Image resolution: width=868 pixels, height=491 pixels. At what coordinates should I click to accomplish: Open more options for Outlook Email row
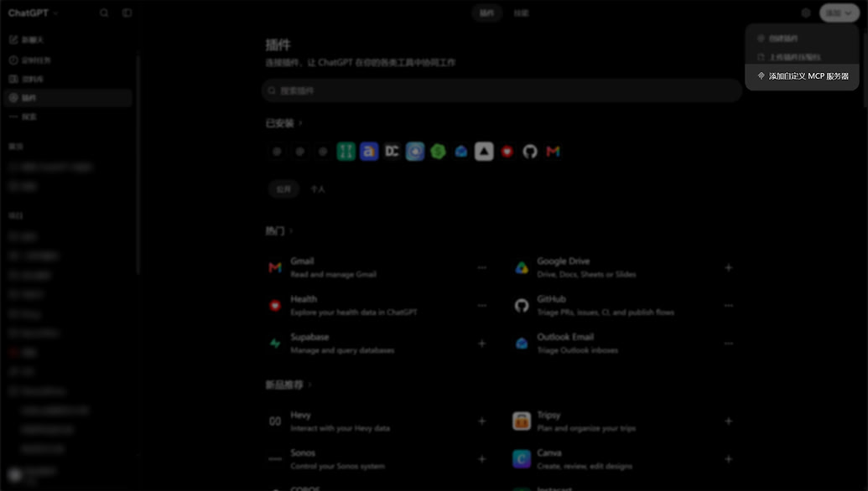tap(729, 344)
